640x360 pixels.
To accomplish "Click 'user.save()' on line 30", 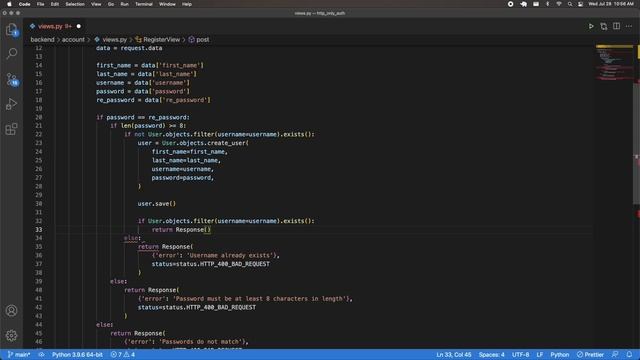I will pyautogui.click(x=157, y=203).
